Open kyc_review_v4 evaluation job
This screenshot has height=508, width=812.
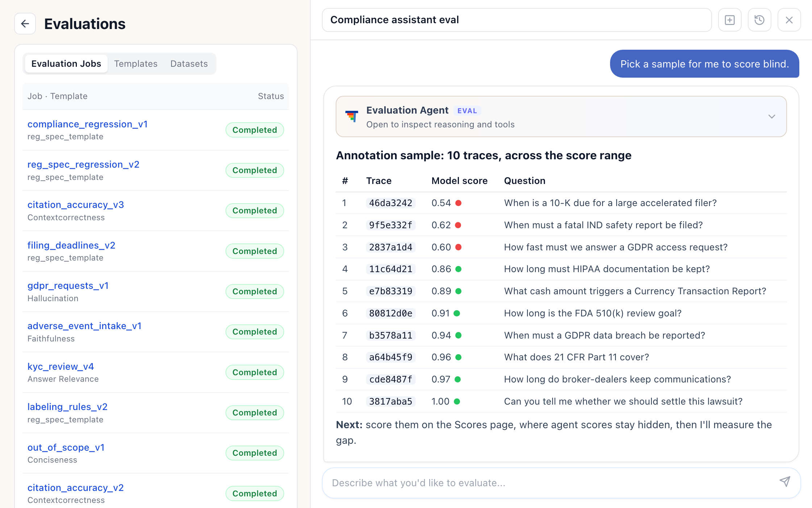click(x=61, y=366)
